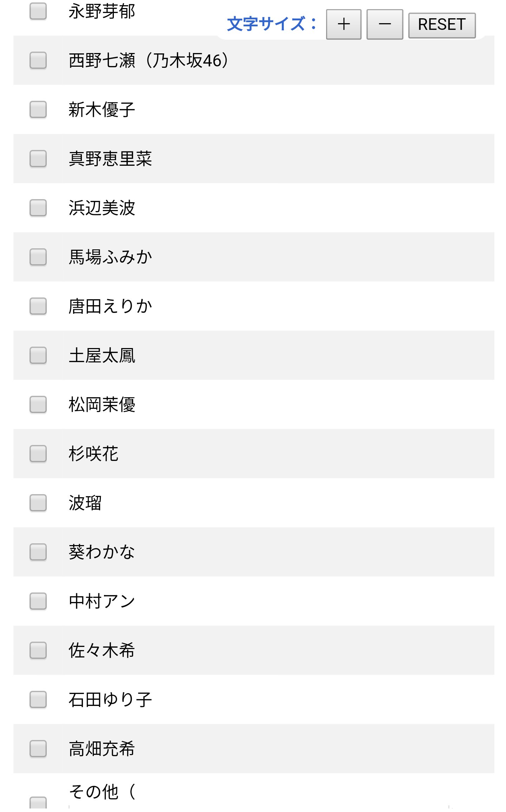
Task: Select the 新木優子 checkbox
Action: tap(38, 110)
